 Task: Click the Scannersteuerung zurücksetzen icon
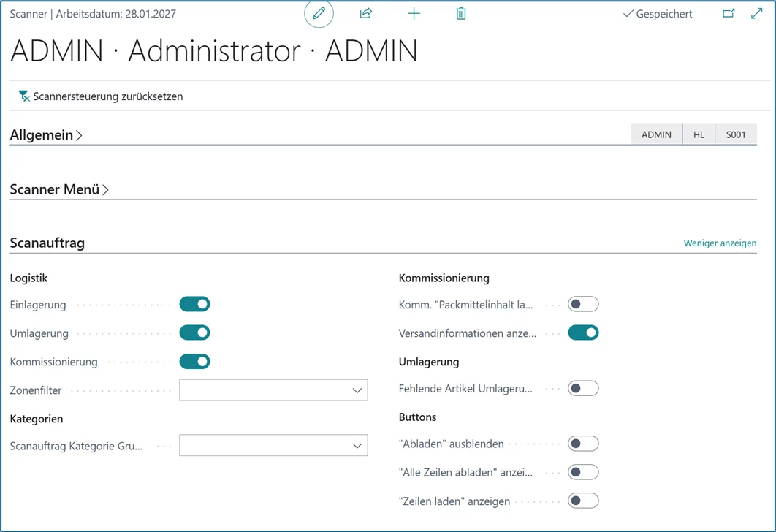click(x=24, y=96)
